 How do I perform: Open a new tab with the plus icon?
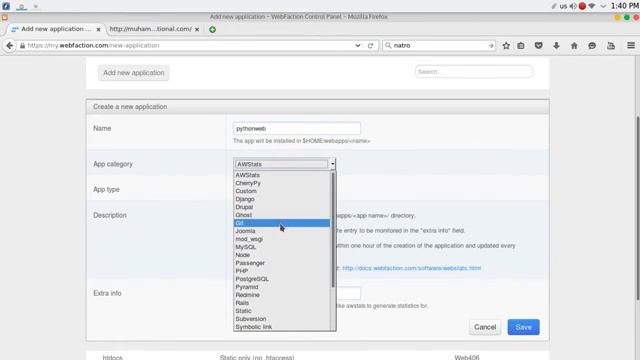[212, 29]
